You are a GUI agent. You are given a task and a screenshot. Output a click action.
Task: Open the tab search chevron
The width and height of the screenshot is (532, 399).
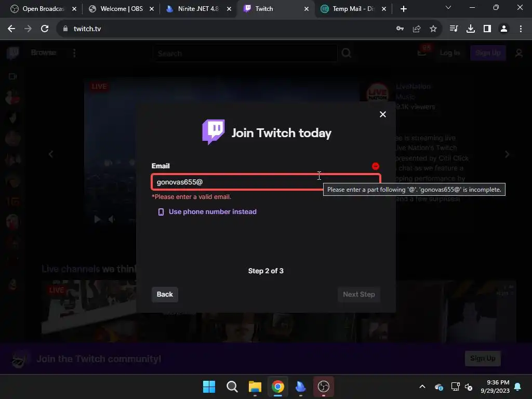pos(448,7)
